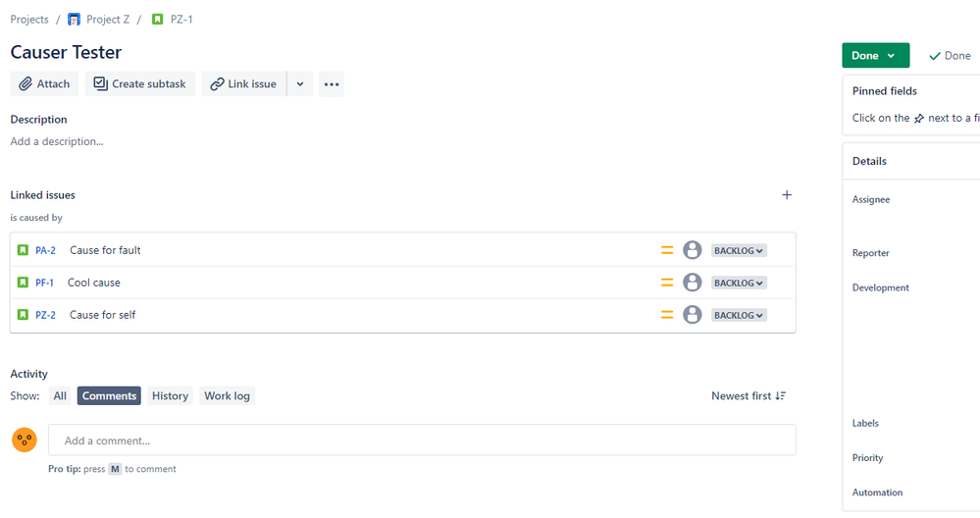This screenshot has width=980, height=518.
Task: Go to Projects breadcrumb
Action: (x=29, y=20)
